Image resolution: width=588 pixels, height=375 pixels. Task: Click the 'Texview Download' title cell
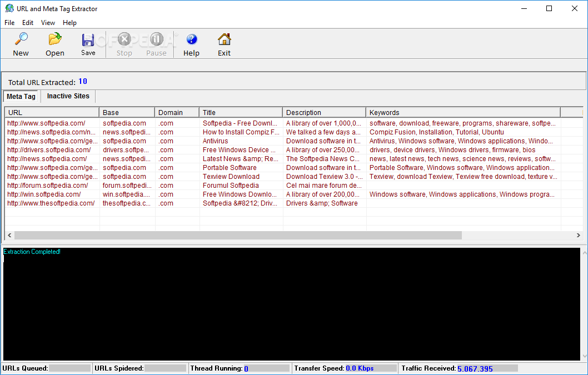[231, 177]
